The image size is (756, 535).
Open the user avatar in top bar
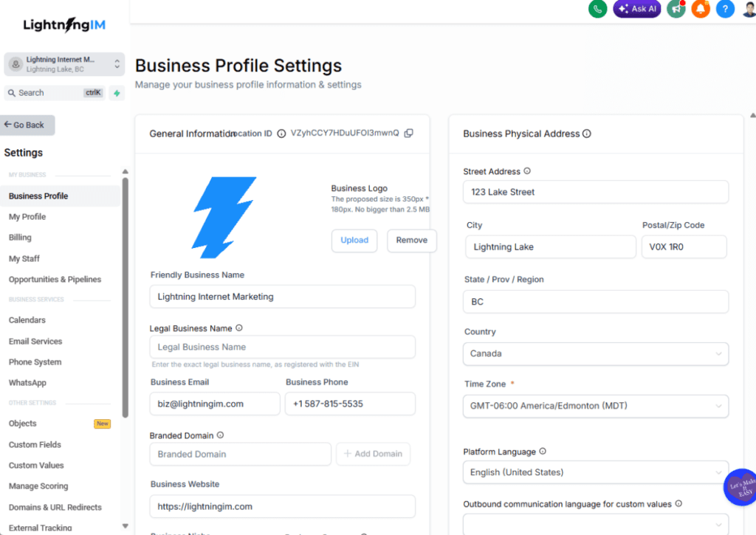click(x=749, y=9)
